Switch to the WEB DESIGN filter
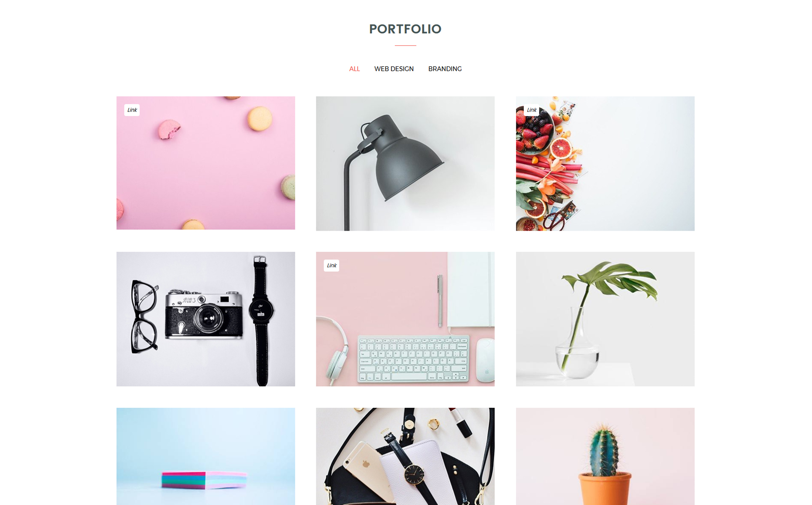 pyautogui.click(x=394, y=69)
